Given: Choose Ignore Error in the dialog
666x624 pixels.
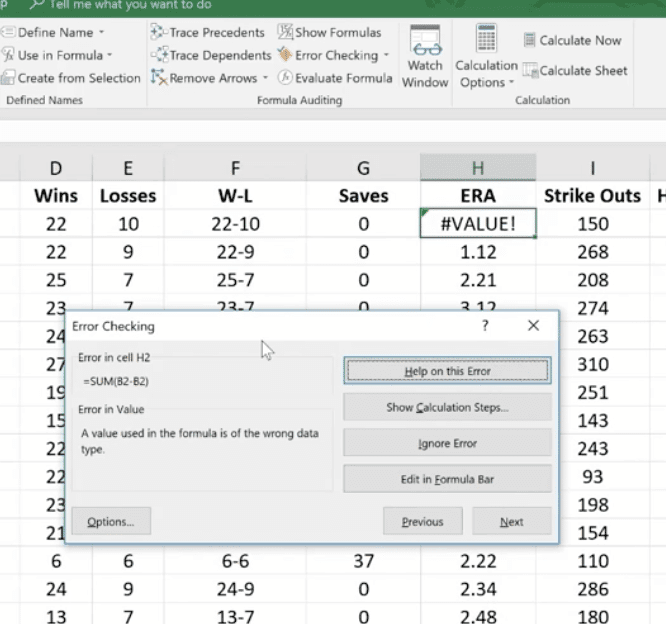Looking at the screenshot, I should 447,443.
